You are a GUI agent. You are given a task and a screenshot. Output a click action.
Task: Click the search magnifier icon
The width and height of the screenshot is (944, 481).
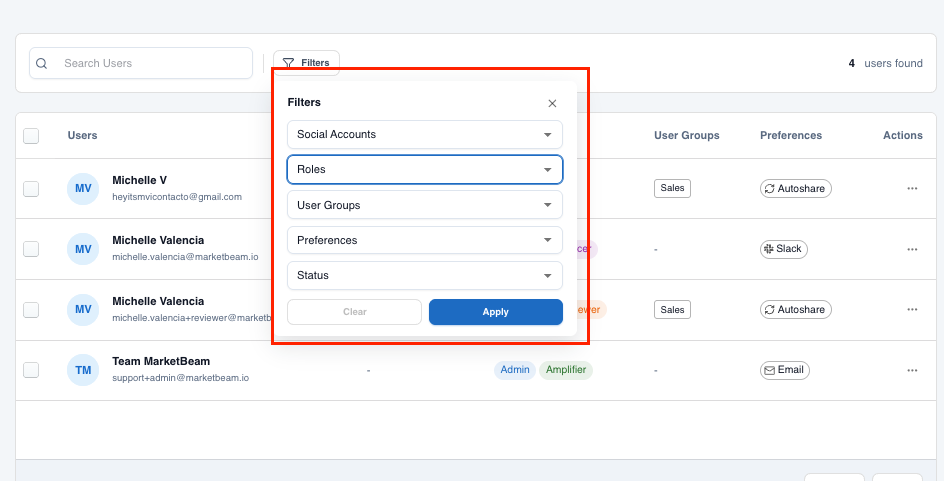tap(42, 63)
